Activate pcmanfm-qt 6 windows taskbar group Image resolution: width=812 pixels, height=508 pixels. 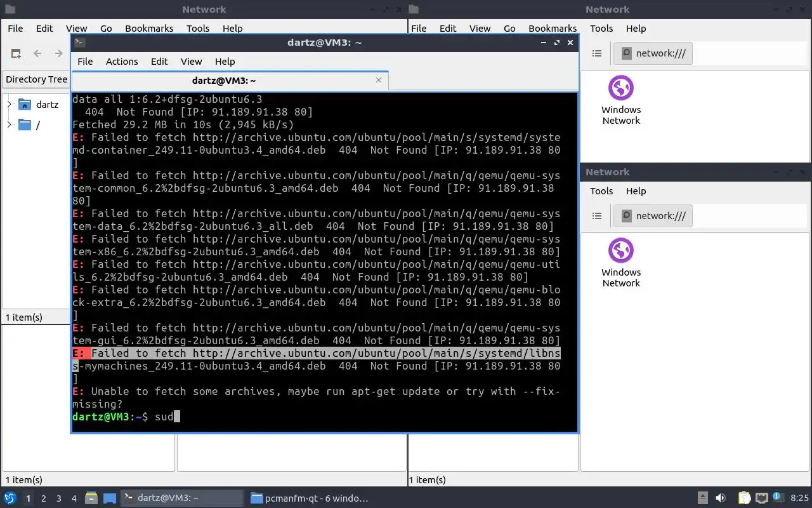coord(310,498)
